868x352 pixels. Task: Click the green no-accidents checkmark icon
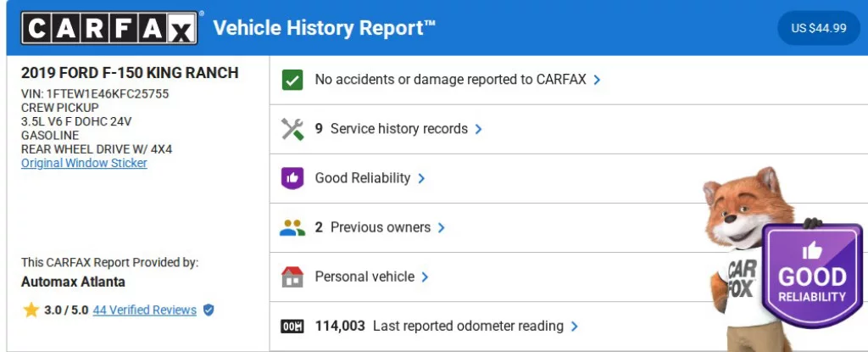pos(292,80)
